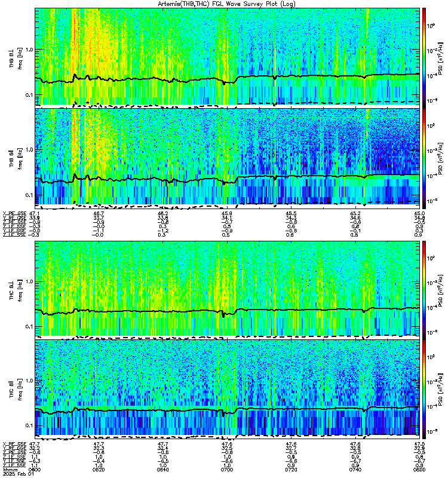Viewport: 448px width, 478px height.
Task: Click the THC B⊥ freq [Hz] axis label
Action: (16, 290)
